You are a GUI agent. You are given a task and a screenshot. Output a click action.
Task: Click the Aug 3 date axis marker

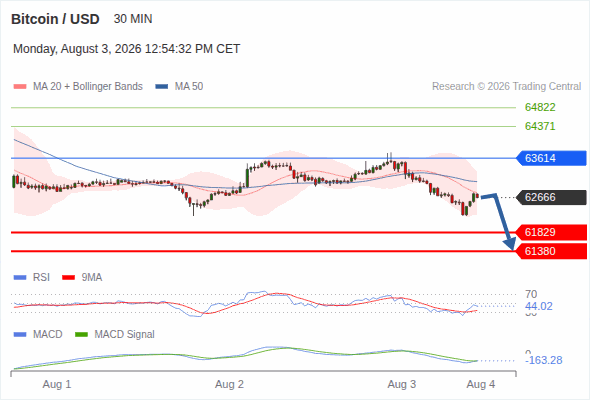[x=401, y=384]
